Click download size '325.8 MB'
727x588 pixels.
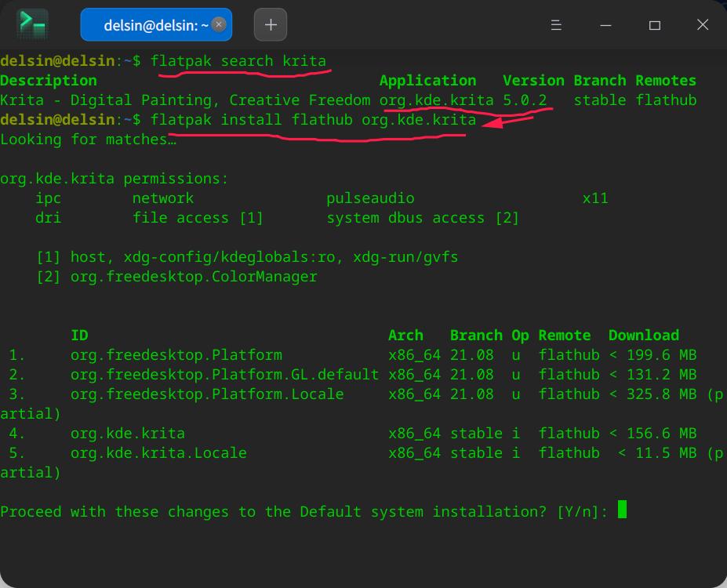click(661, 394)
